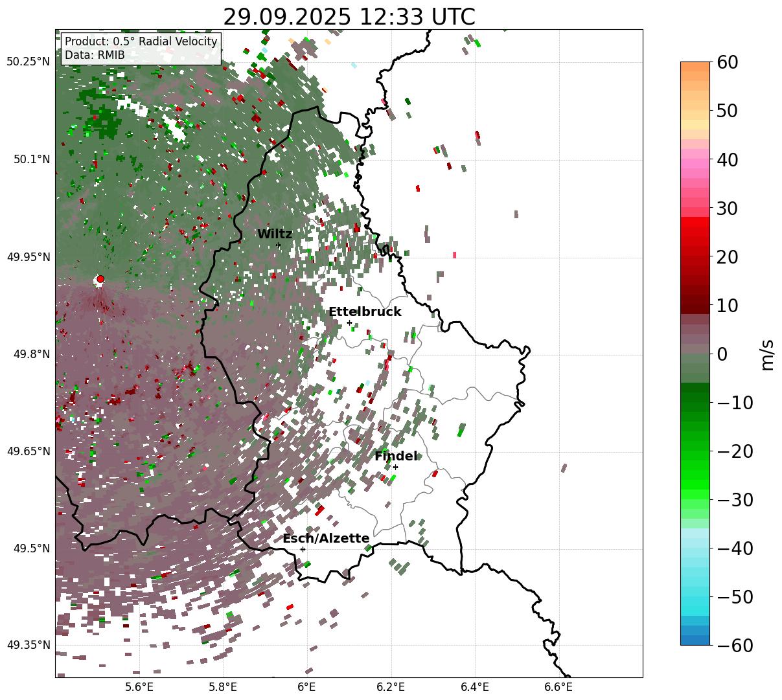The image size is (782, 700).
Task: Click the colorbar label 0
Action: [722, 354]
